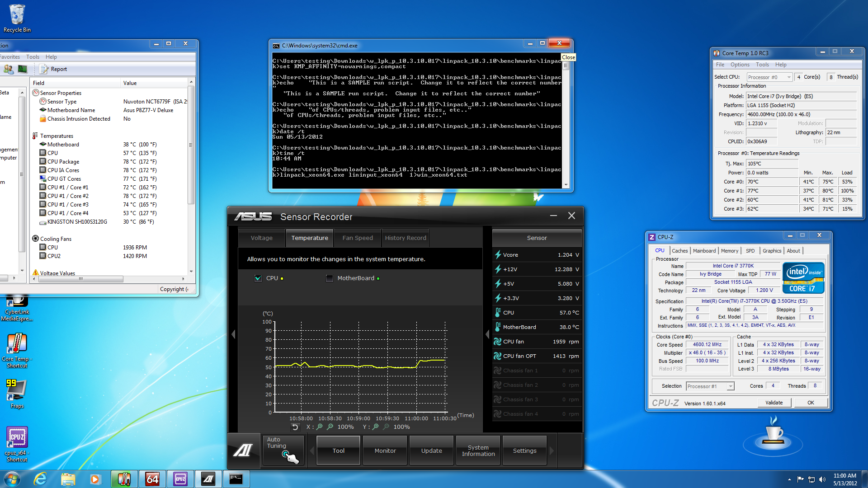Collapse the Sensor panel arrow
Viewport: 868px width, 488px height.
(487, 334)
